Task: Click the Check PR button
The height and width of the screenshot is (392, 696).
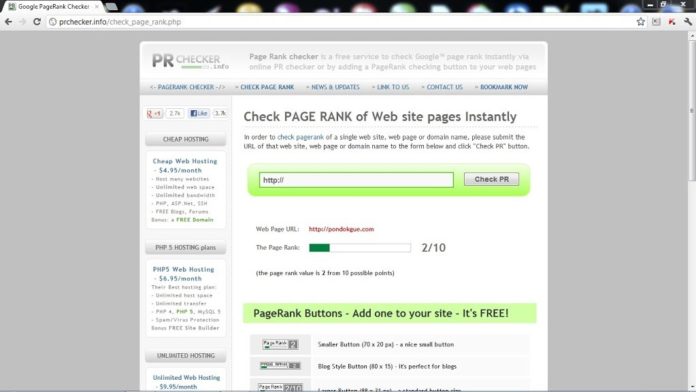Action: coord(491,179)
